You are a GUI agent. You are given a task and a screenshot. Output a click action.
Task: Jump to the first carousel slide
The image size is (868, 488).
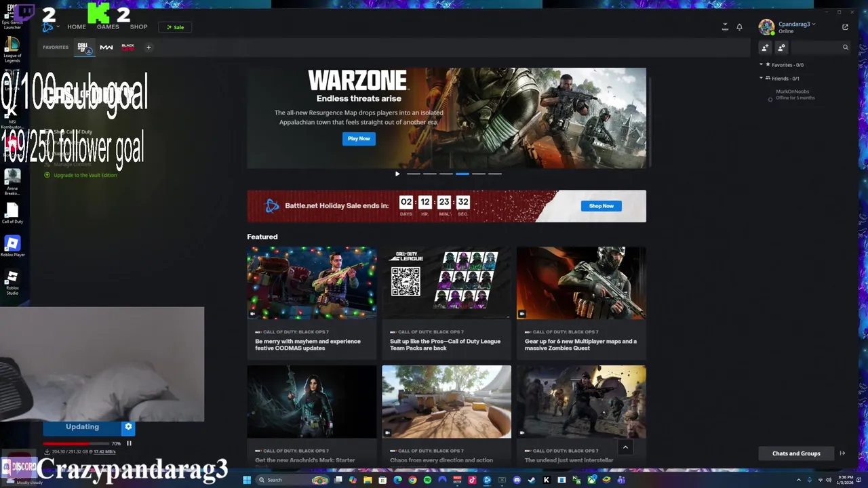[414, 174]
